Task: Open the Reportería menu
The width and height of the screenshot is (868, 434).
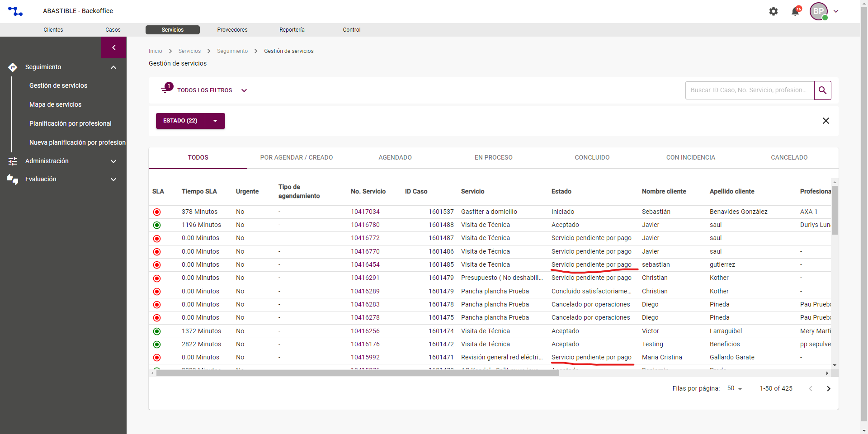Action: 292,30
